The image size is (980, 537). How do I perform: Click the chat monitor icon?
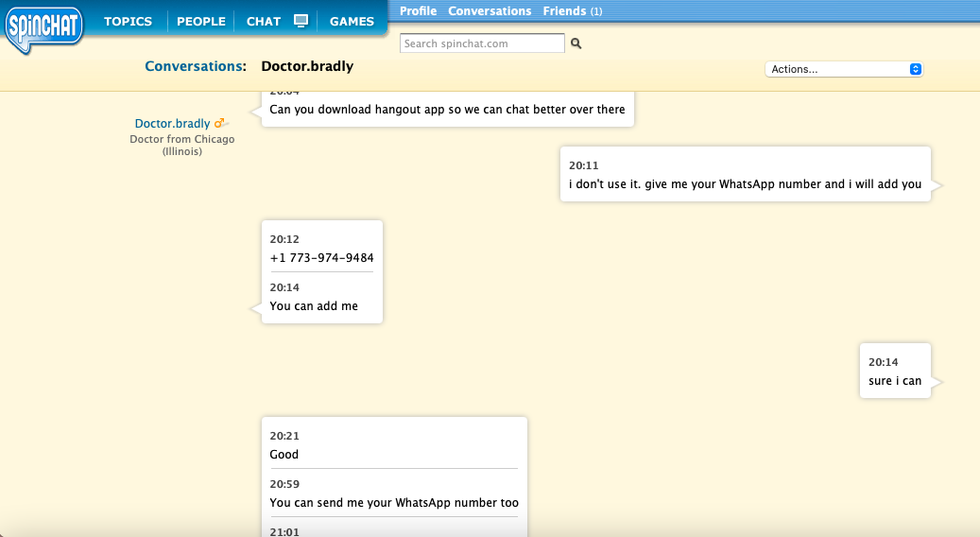[301, 21]
